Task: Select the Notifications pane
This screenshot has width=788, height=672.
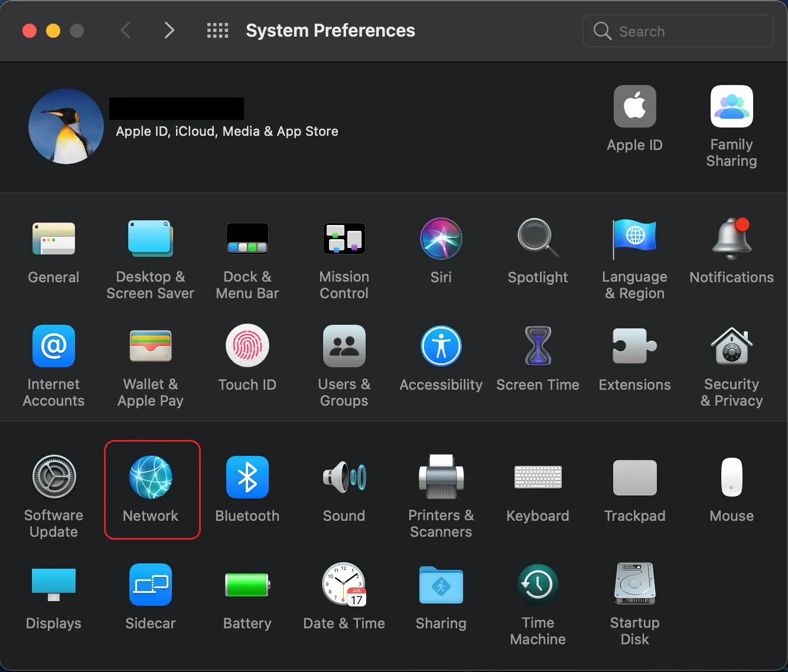Action: click(731, 251)
